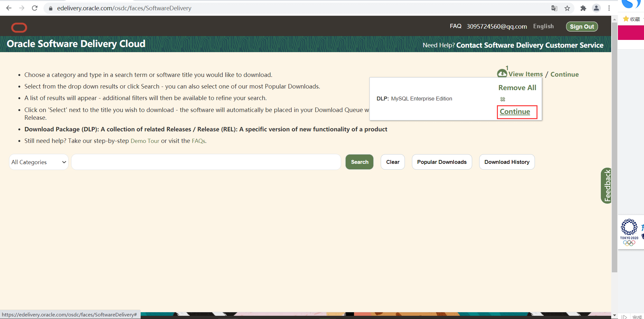Open Chrome three-dot menu

(x=609, y=8)
